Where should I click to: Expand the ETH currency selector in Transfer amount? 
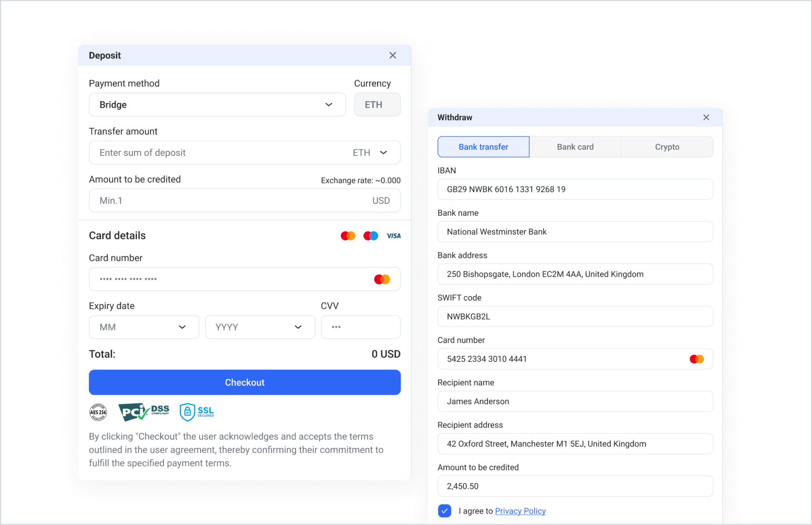(370, 153)
